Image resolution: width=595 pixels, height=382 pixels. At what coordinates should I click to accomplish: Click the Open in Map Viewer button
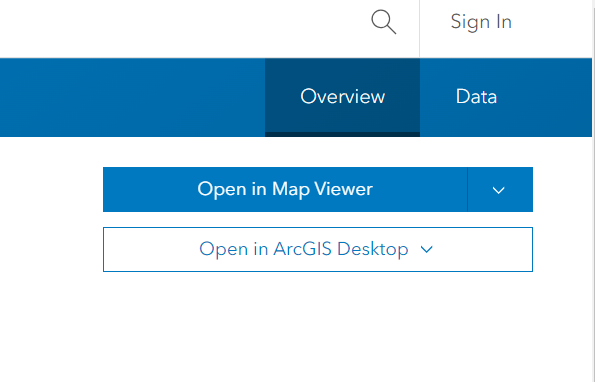pos(285,189)
